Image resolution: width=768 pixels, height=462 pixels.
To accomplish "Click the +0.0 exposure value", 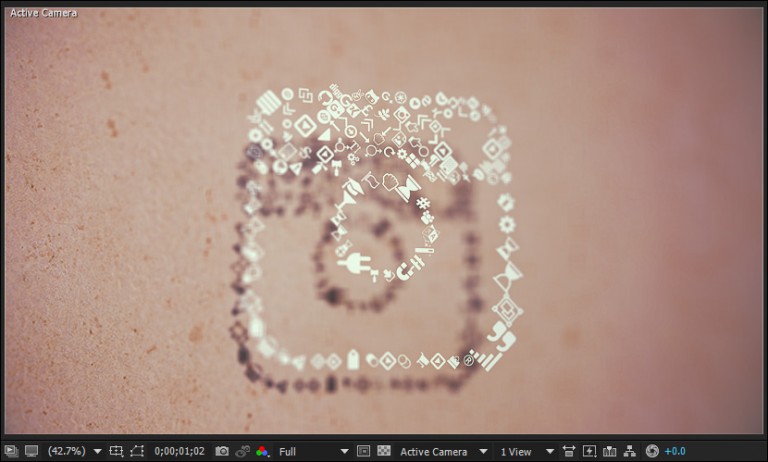I will 675,452.
